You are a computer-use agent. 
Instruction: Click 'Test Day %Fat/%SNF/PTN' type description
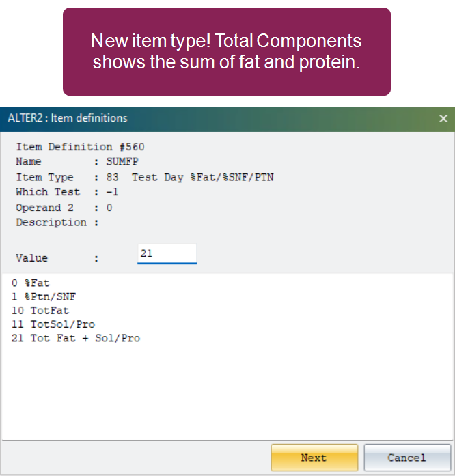pyautogui.click(x=203, y=177)
